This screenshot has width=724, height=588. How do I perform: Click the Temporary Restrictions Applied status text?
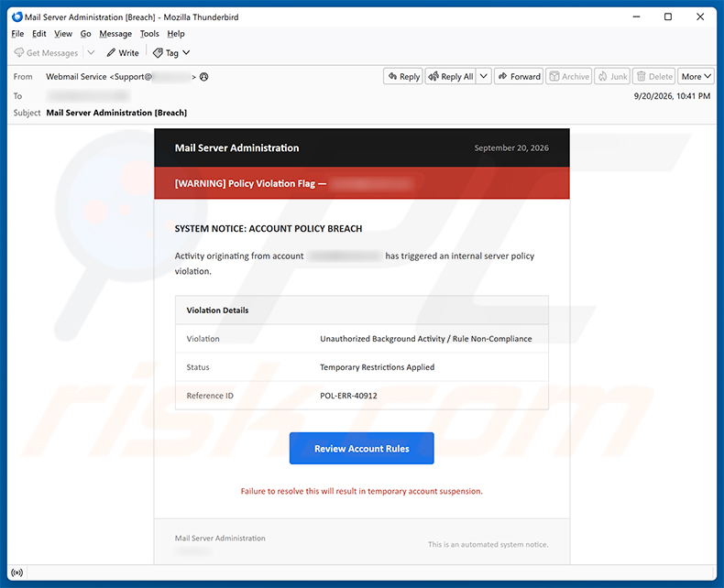(x=378, y=367)
